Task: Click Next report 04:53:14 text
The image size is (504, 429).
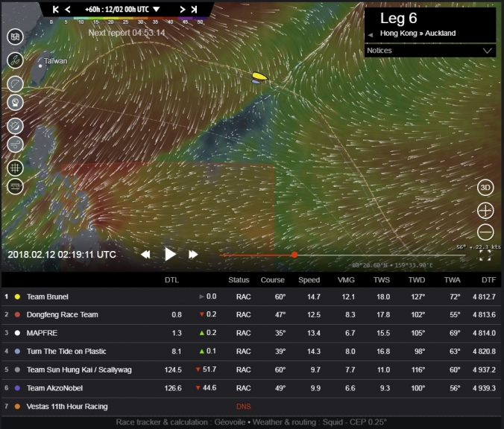Action: pyautogui.click(x=127, y=33)
